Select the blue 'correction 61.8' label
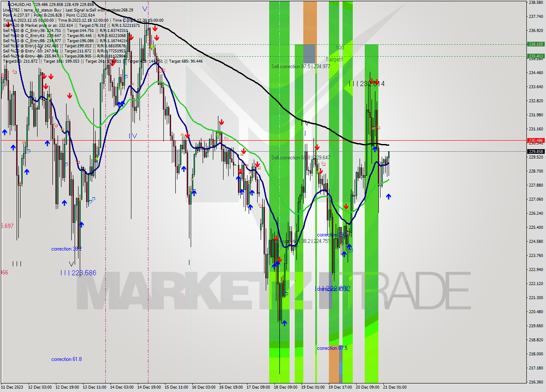This screenshot has width=546, height=392. (x=67, y=359)
